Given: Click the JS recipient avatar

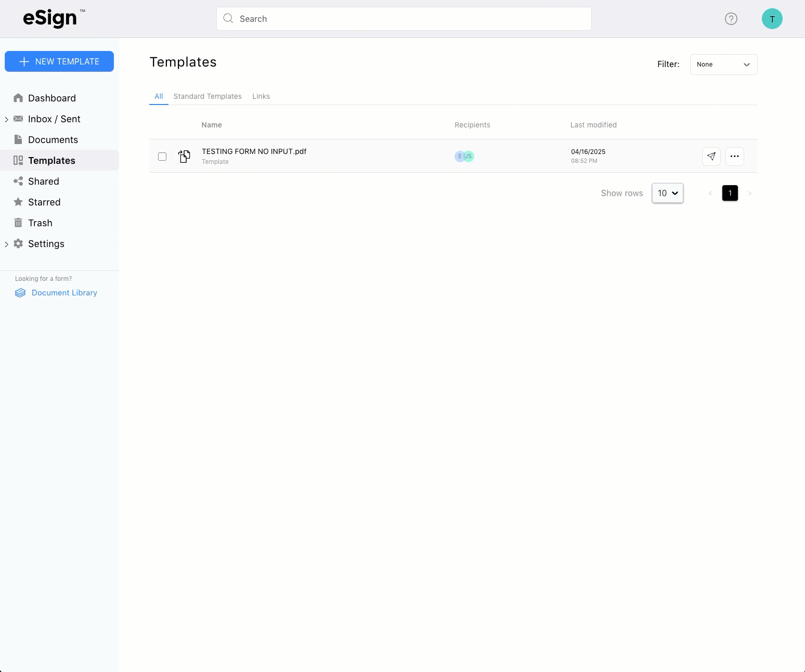Looking at the screenshot, I should [469, 156].
